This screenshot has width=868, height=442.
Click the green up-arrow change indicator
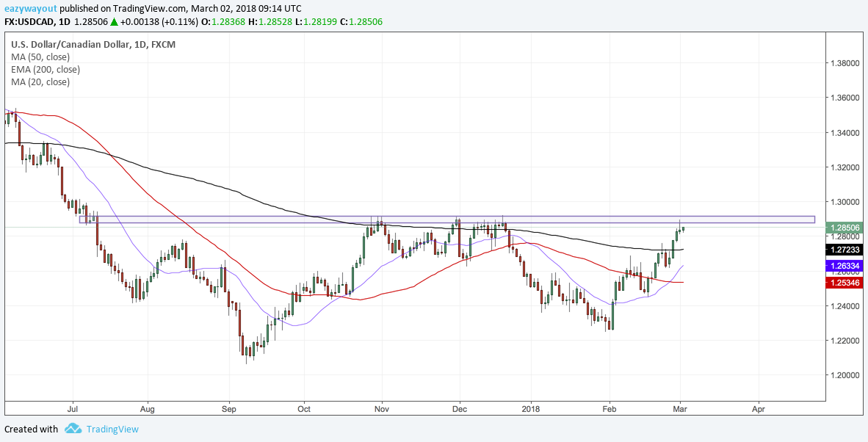click(x=114, y=21)
